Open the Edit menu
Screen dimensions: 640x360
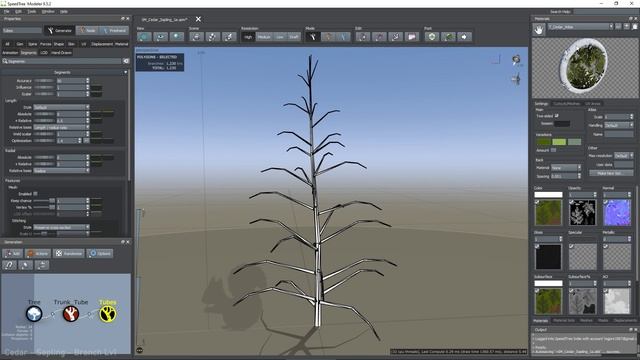(x=18, y=11)
